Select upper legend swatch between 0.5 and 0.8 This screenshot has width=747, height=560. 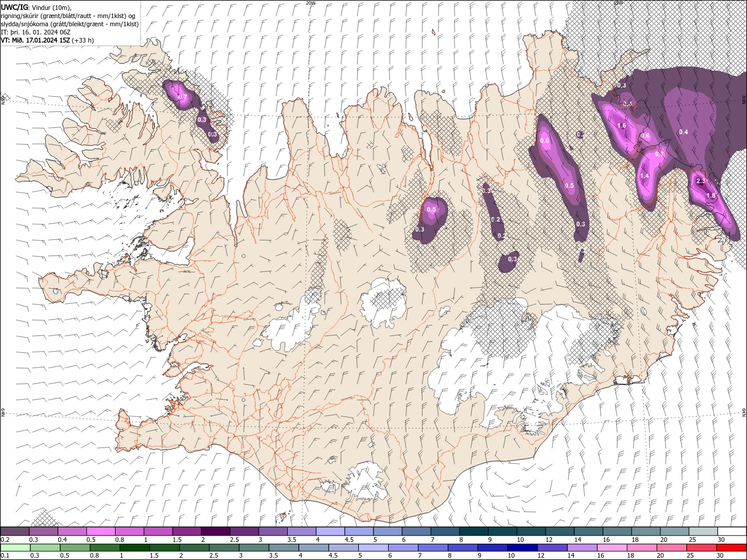(100, 531)
